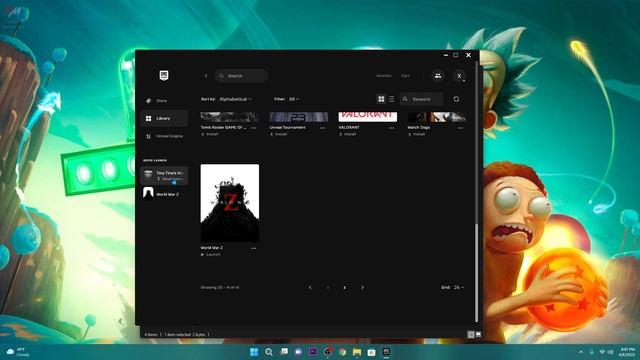Open Unreal Tournament options menu

pos(322,128)
